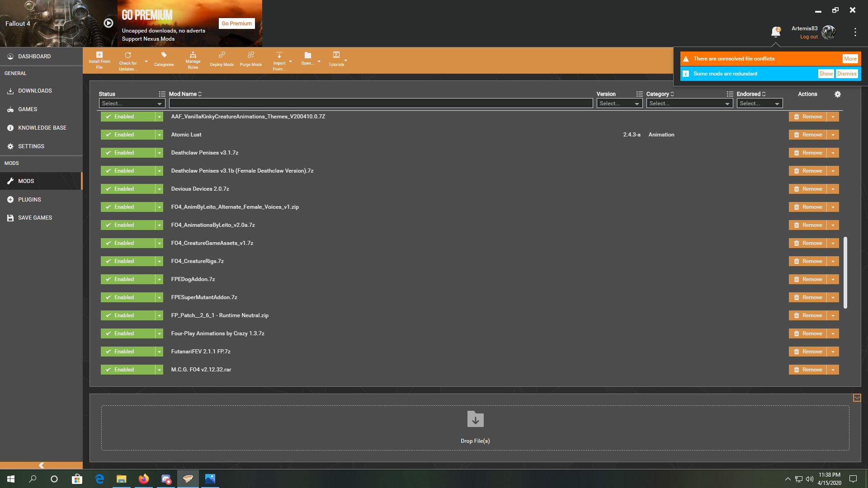Click Show on redundant mods notification

pyautogui.click(x=826, y=74)
